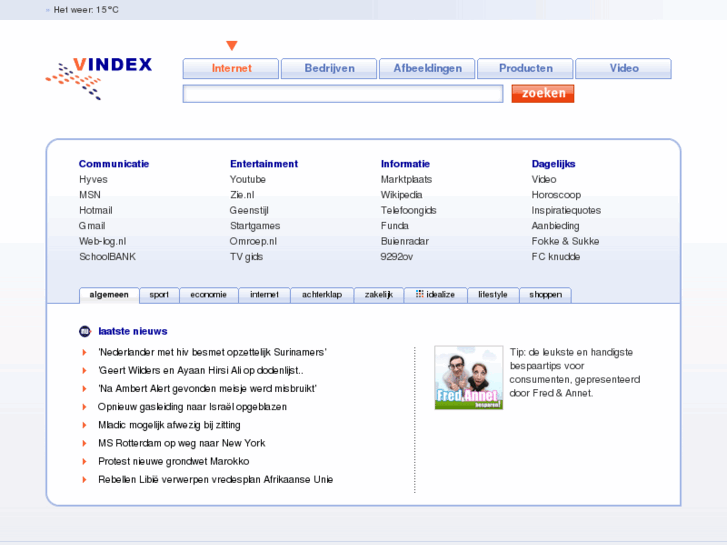The width and height of the screenshot is (727, 545).
Task: Switch to the Afbeeldingen search tab
Action: [427, 69]
